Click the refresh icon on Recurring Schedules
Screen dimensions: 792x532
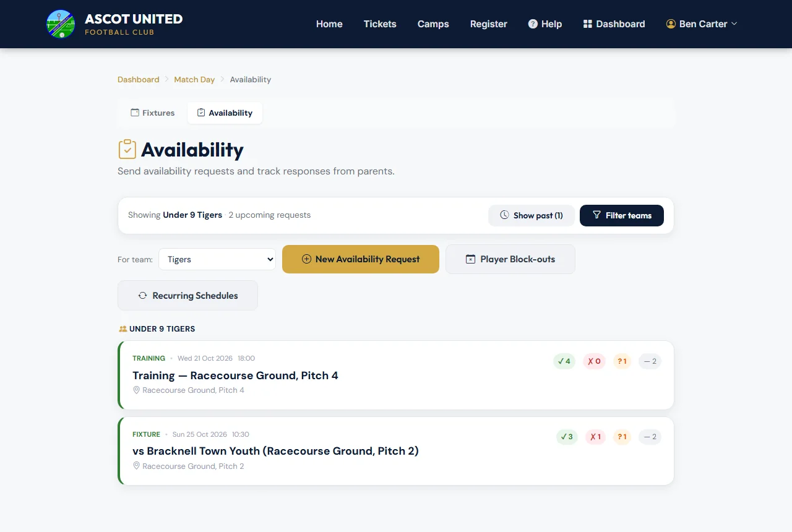(x=142, y=296)
